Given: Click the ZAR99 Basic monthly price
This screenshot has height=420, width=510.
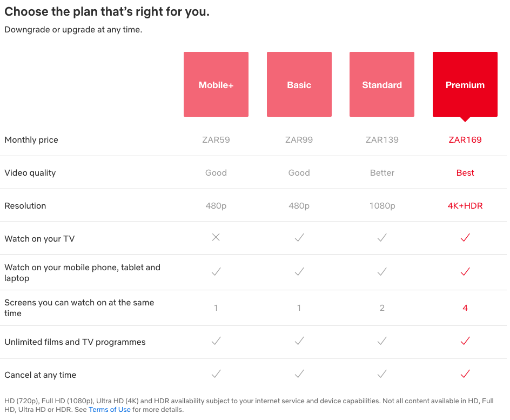Looking at the screenshot, I should pyautogui.click(x=299, y=139).
